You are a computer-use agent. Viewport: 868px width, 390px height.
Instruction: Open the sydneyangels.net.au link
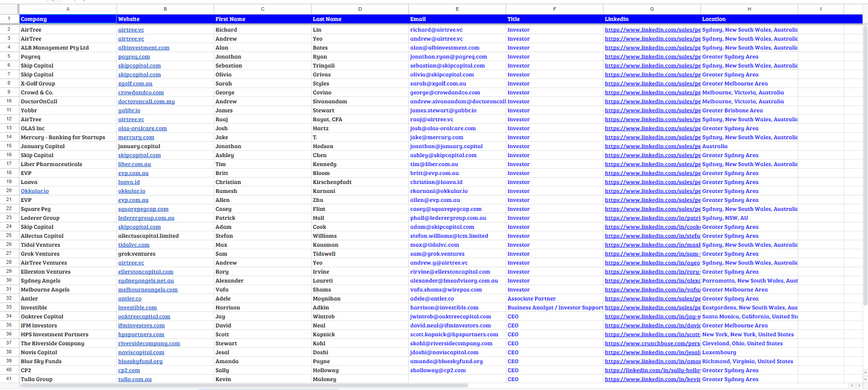click(x=146, y=281)
